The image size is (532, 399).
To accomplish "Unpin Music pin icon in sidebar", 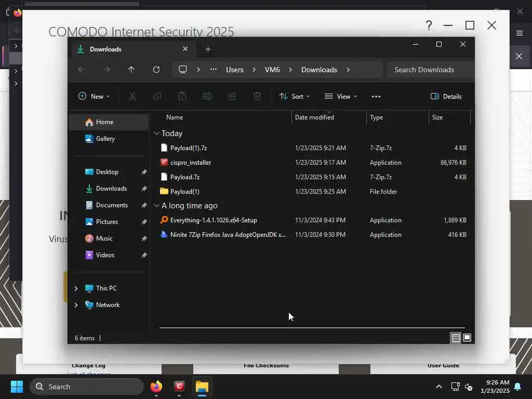I will pos(144,238).
